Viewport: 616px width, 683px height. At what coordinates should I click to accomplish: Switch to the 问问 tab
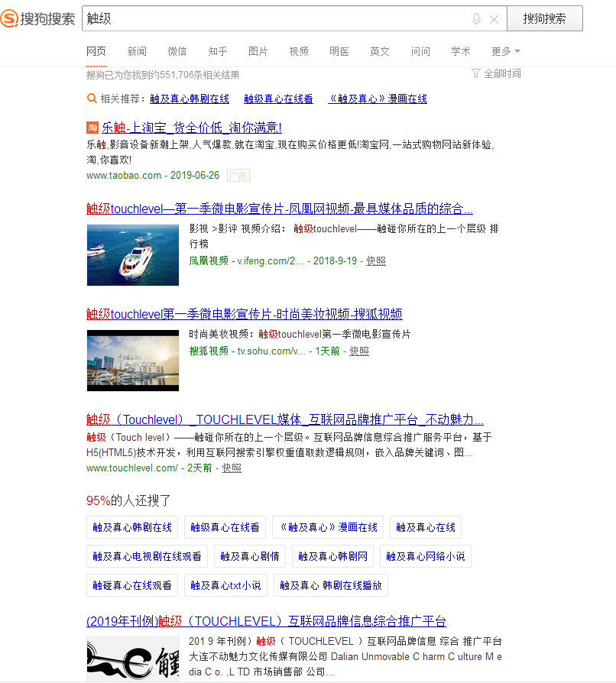point(420,51)
